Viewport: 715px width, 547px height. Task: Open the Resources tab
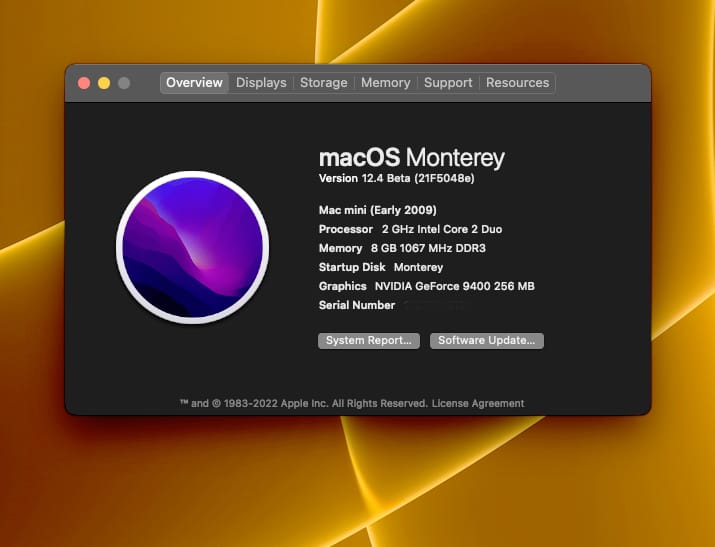[x=518, y=83]
